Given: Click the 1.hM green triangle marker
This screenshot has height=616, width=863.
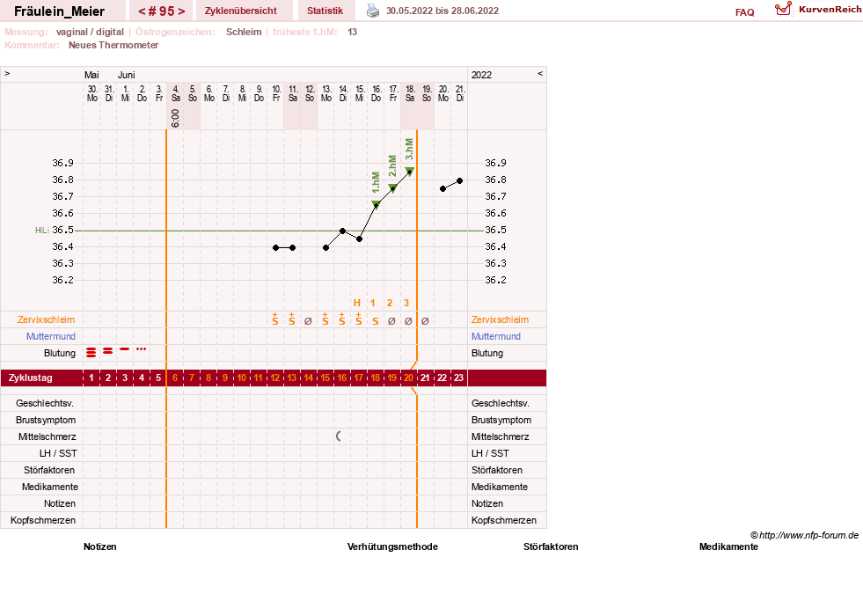Looking at the screenshot, I should pyautogui.click(x=376, y=204).
